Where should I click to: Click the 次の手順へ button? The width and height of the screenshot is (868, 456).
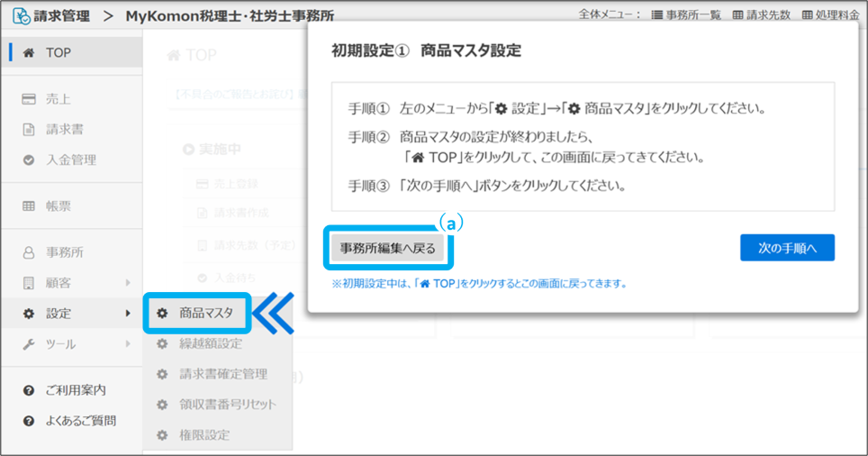click(x=787, y=248)
